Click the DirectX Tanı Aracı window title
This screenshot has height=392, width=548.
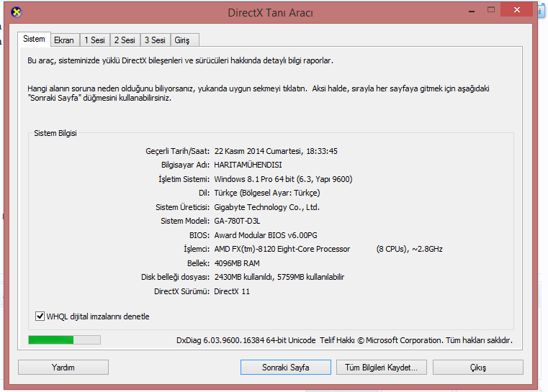(271, 13)
